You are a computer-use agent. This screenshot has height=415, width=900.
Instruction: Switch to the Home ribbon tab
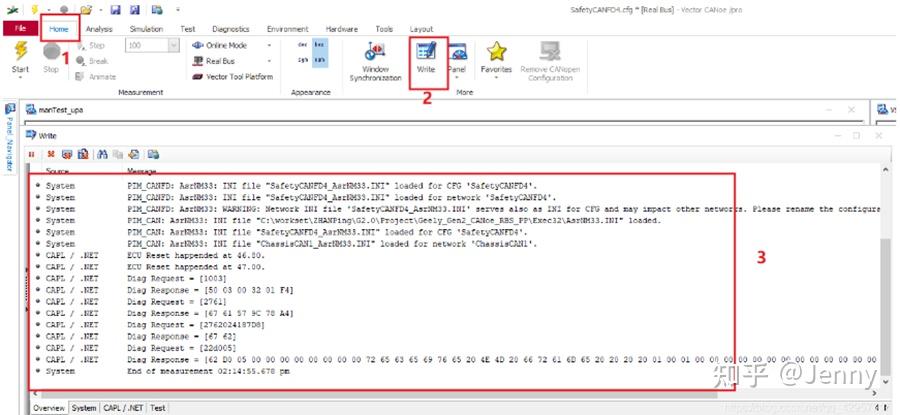[59, 29]
